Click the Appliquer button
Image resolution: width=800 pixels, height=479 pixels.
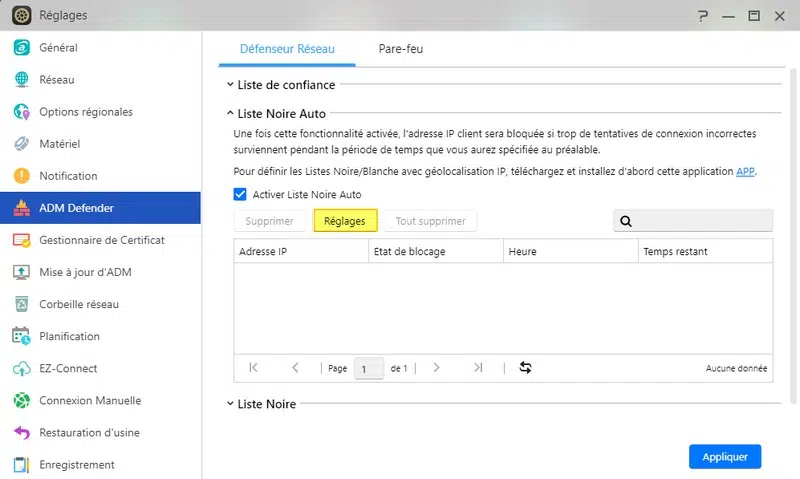pyautogui.click(x=725, y=457)
